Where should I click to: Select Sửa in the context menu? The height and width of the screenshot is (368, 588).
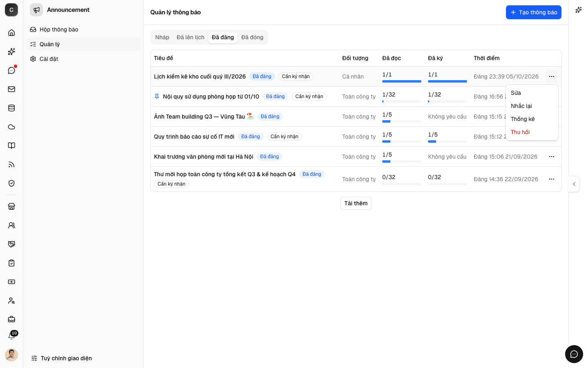pos(532,93)
